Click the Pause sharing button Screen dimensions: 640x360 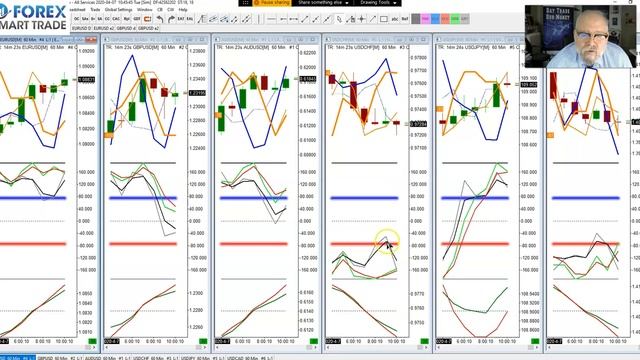(272, 2)
